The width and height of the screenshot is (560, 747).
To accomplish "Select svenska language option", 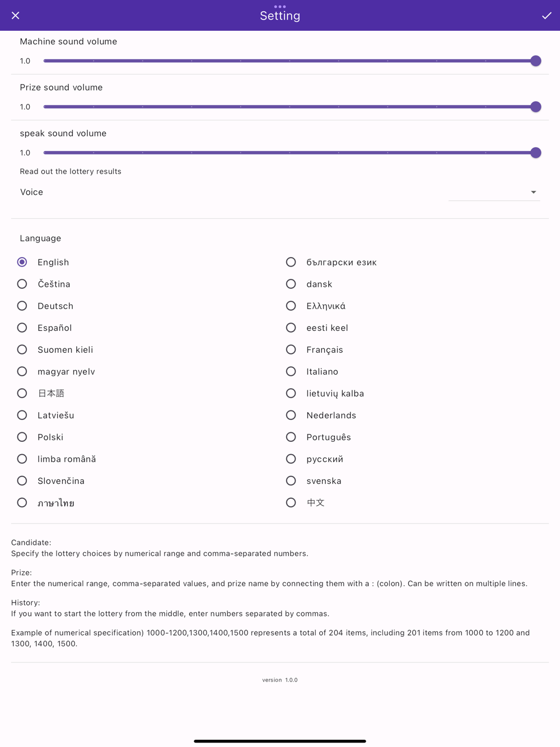I will 291,480.
